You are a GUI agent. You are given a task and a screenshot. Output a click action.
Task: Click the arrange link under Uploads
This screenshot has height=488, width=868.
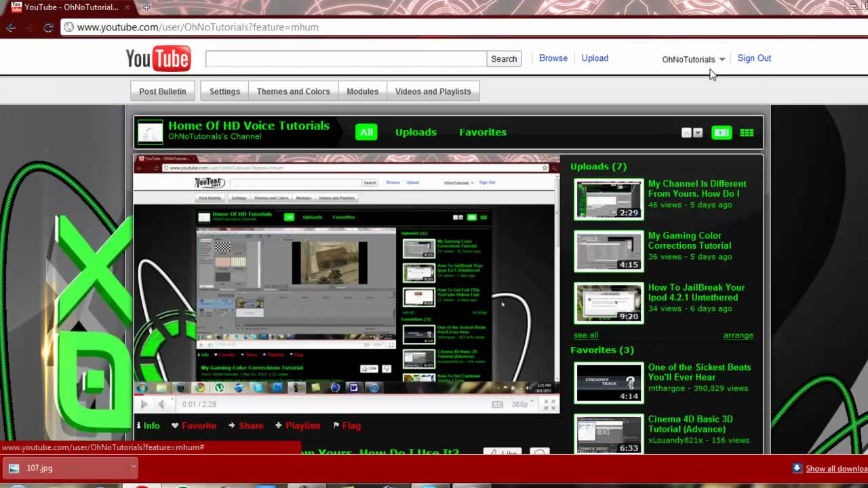click(x=738, y=335)
